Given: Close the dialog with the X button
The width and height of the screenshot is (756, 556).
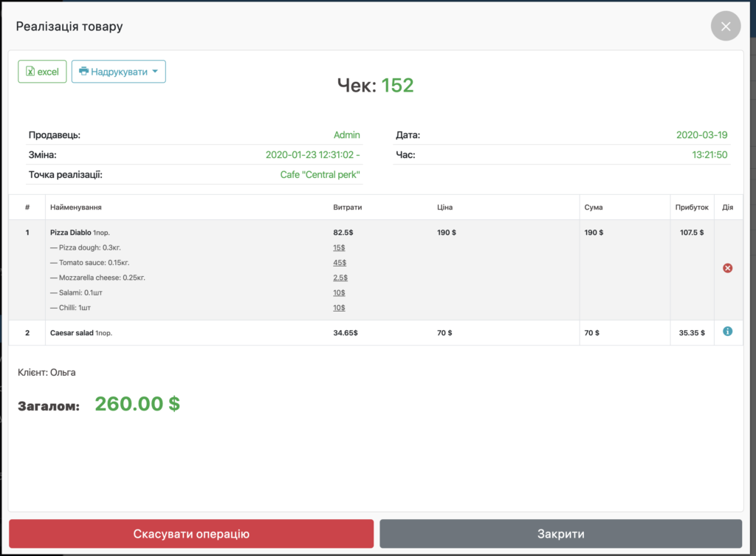Looking at the screenshot, I should click(725, 27).
